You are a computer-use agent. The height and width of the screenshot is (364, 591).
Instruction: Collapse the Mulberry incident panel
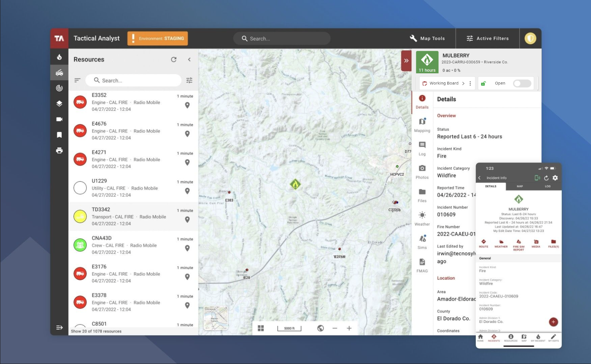coord(406,61)
